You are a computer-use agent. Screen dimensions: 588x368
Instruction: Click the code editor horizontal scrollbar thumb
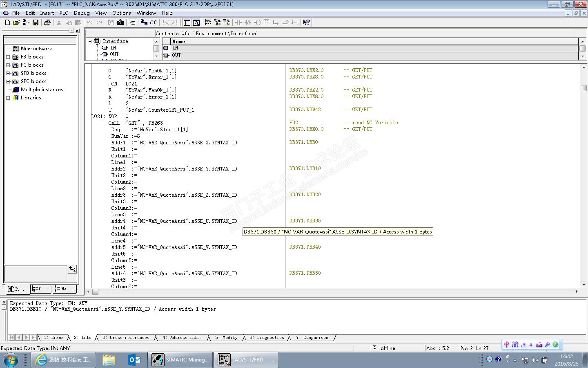click(95, 292)
